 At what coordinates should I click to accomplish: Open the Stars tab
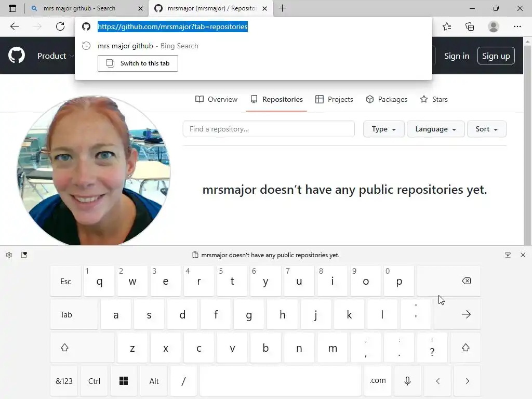[x=434, y=99]
